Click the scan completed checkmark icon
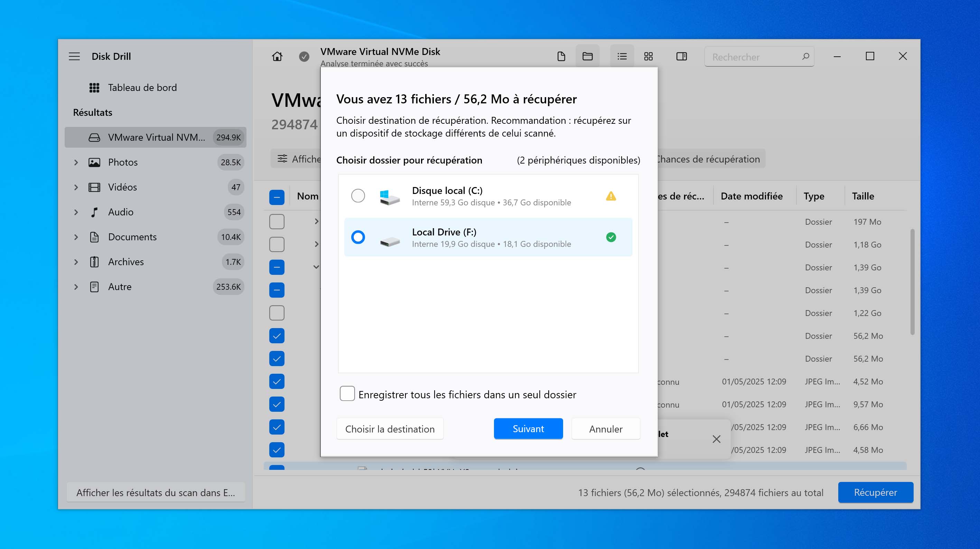The image size is (980, 549). tap(304, 57)
